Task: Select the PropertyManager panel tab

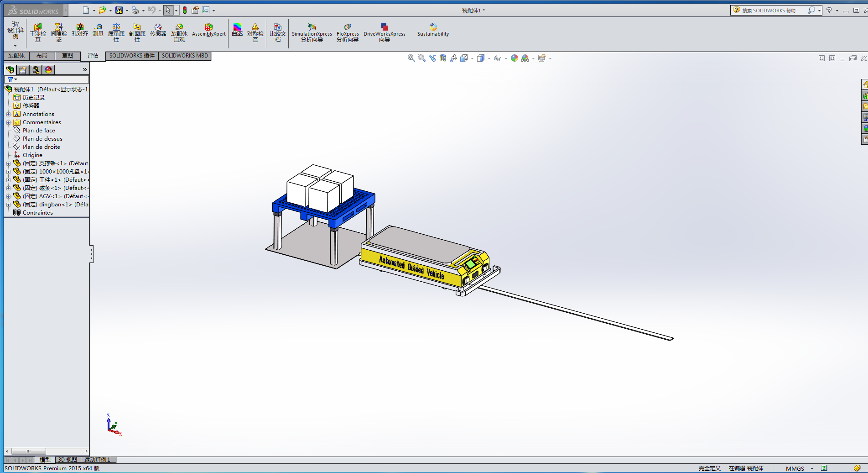Action: [23, 69]
